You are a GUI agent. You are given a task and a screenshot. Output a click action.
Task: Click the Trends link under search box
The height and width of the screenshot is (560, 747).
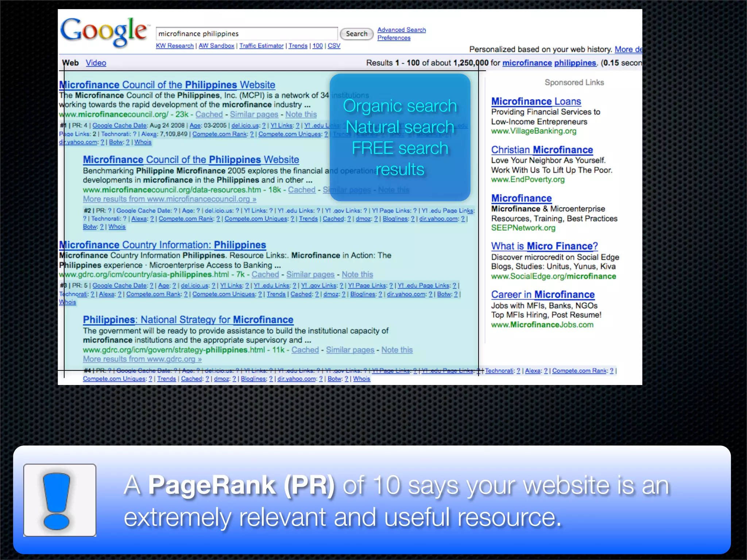coord(298,46)
